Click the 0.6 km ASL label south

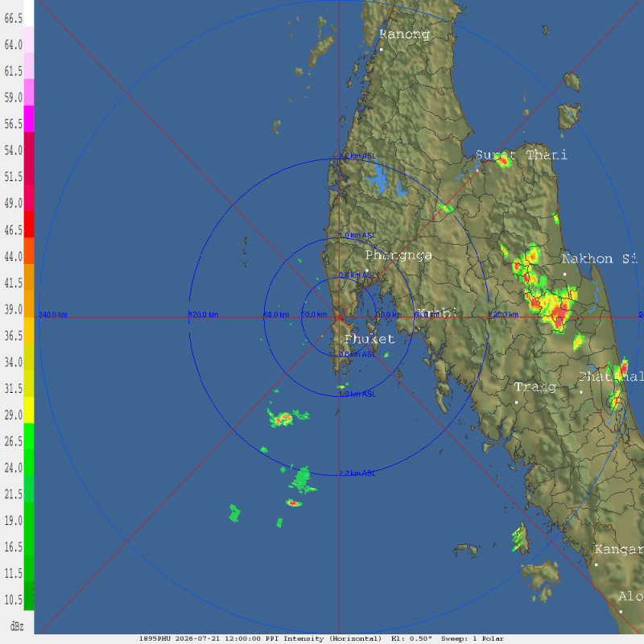point(357,354)
